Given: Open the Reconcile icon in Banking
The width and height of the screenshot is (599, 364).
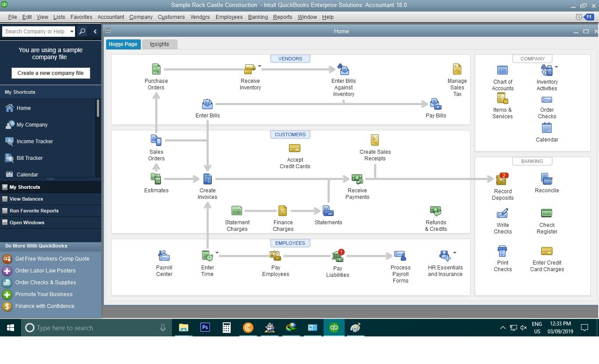Looking at the screenshot, I should (x=546, y=179).
